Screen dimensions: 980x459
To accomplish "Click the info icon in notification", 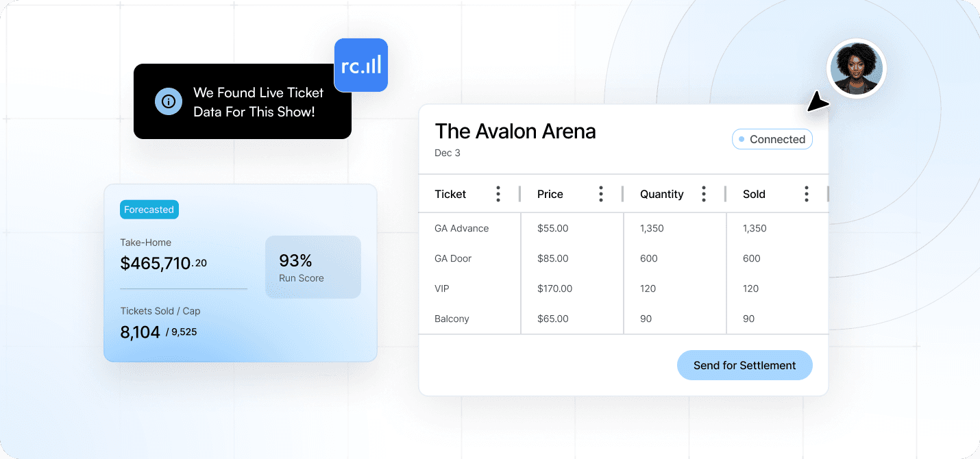I will coord(168,101).
